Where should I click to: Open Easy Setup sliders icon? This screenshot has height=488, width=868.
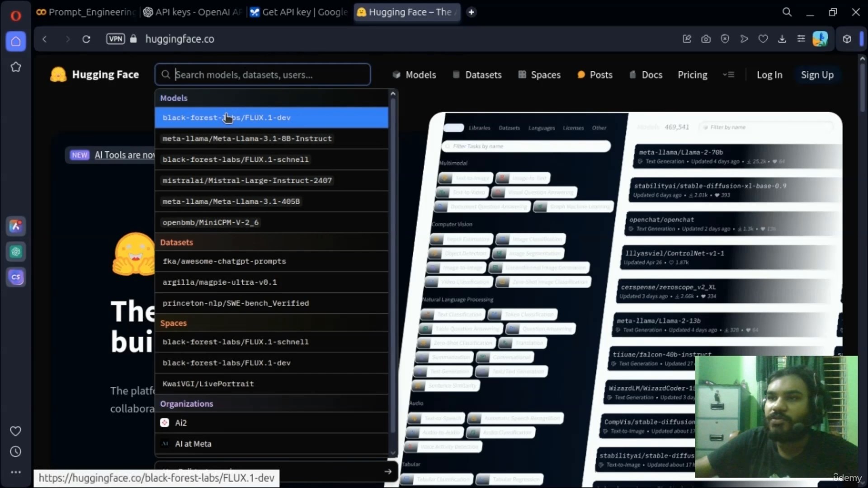(x=801, y=39)
